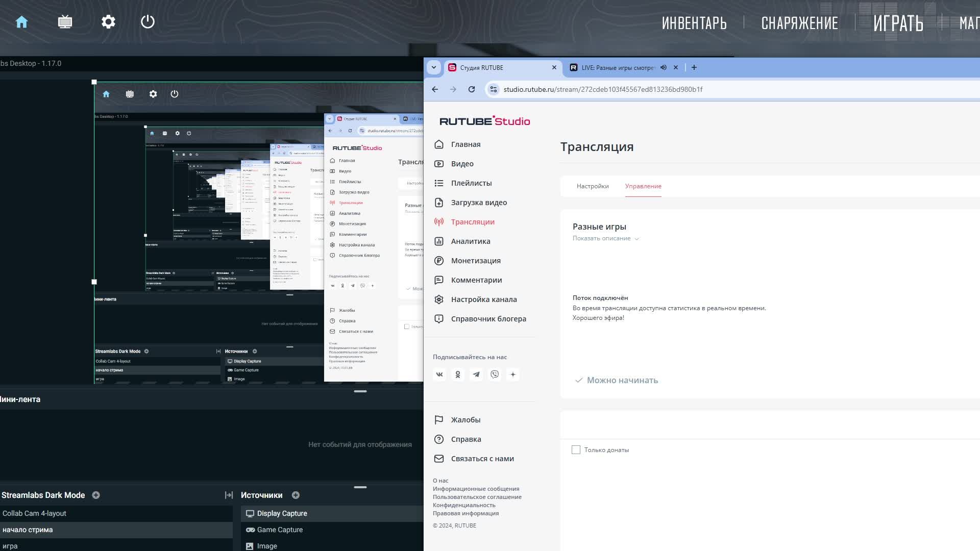The width and height of the screenshot is (980, 551).
Task: Open the VK social icon
Action: pyautogui.click(x=439, y=374)
